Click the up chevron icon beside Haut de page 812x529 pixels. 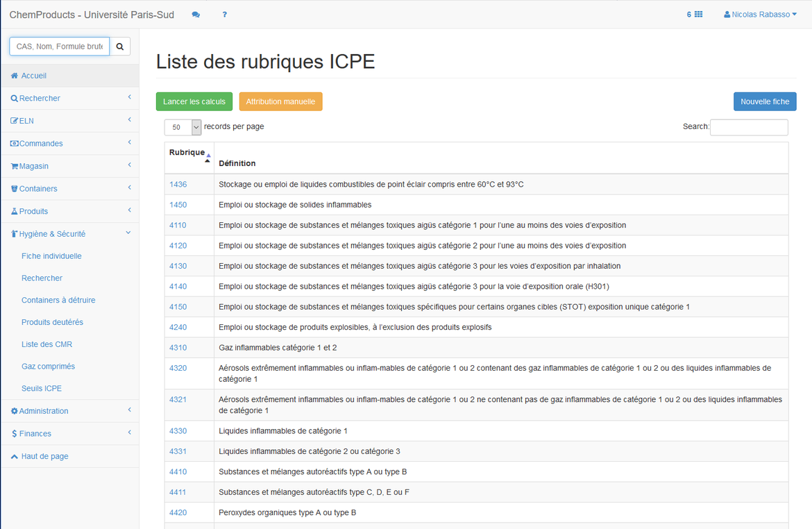pyautogui.click(x=15, y=457)
